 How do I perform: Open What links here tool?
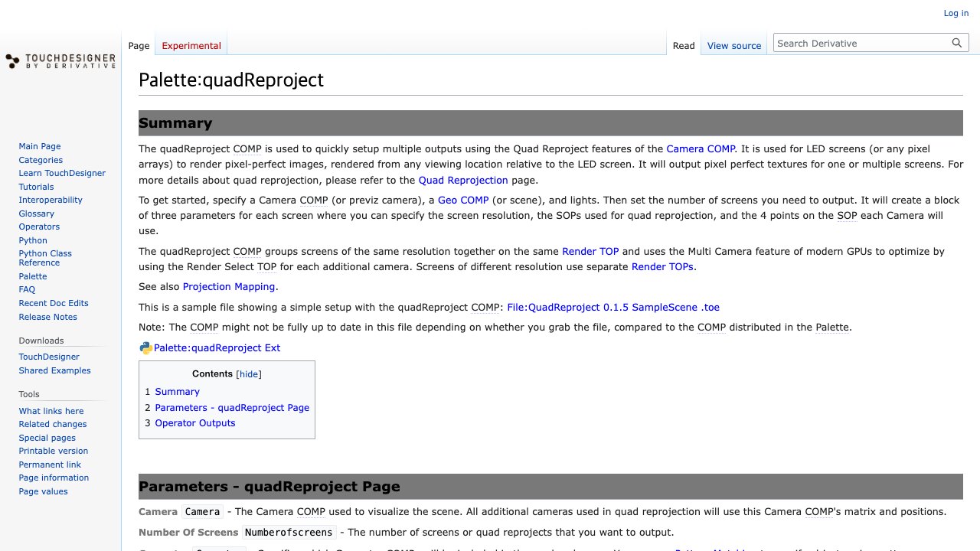pyautogui.click(x=51, y=412)
